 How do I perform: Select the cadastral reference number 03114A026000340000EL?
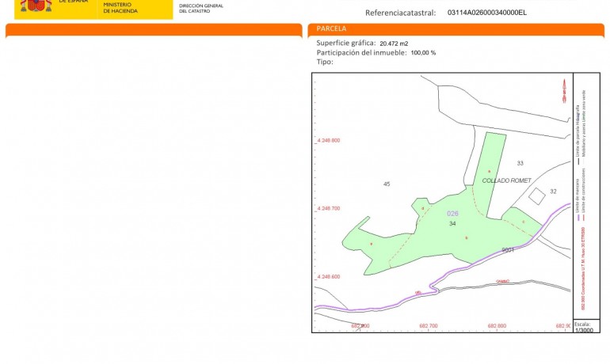click(x=486, y=13)
